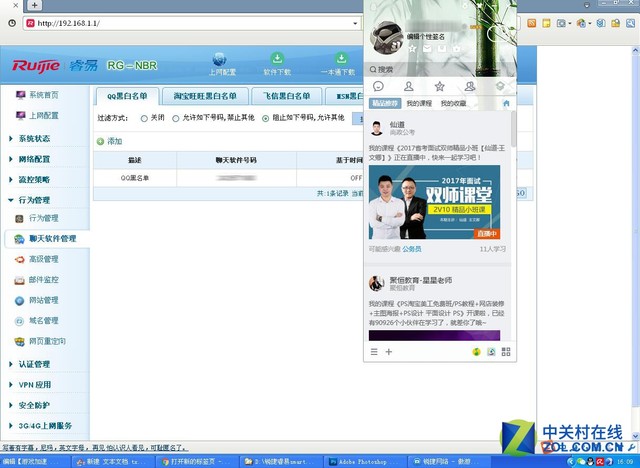Open QQ messages chat bubble tab

(x=378, y=86)
